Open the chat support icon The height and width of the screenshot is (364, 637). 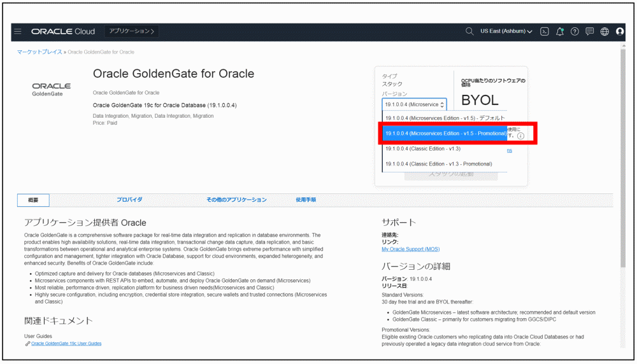[x=589, y=31]
